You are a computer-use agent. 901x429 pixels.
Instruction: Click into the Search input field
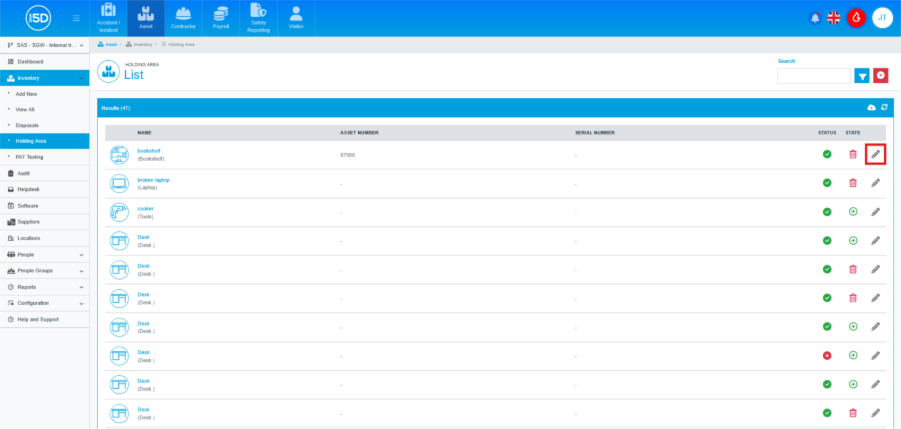tap(813, 75)
